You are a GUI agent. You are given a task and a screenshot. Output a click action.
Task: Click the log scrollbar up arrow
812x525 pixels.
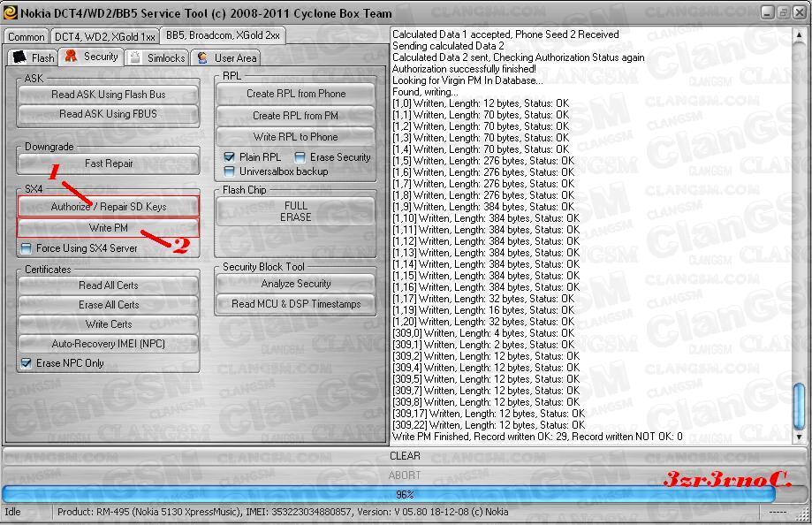[x=799, y=34]
